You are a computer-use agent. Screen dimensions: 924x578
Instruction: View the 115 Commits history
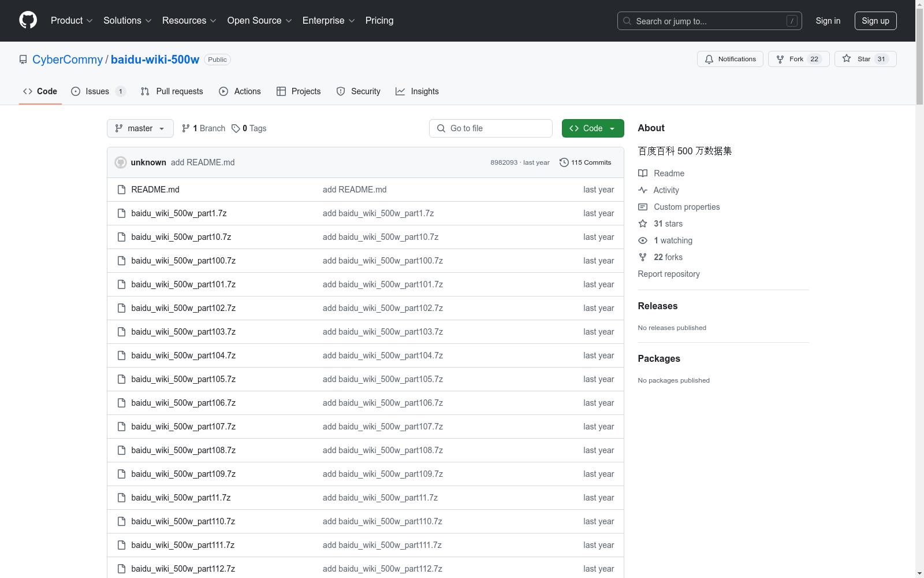[x=585, y=162]
